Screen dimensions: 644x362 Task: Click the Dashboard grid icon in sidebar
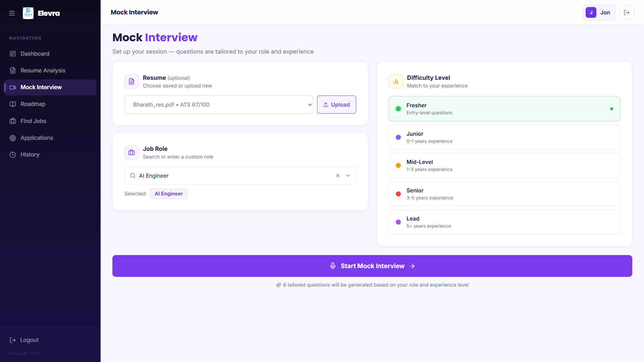pos(13,54)
